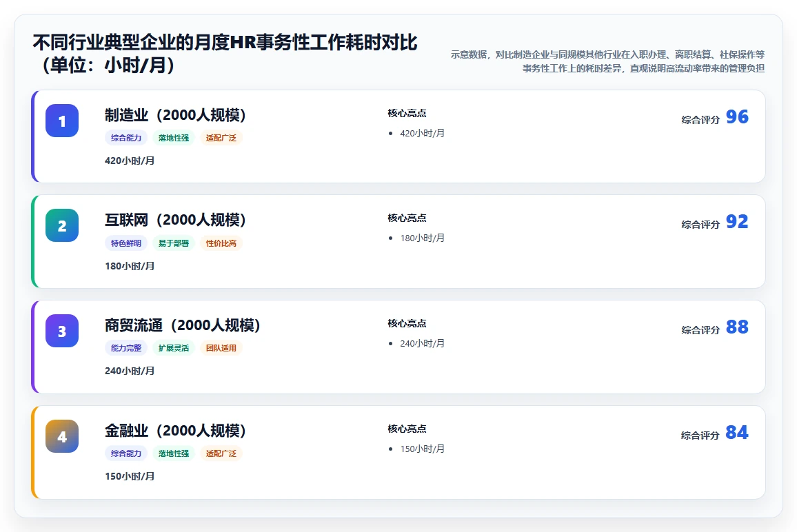Click the 易于部署 tag

tap(173, 243)
